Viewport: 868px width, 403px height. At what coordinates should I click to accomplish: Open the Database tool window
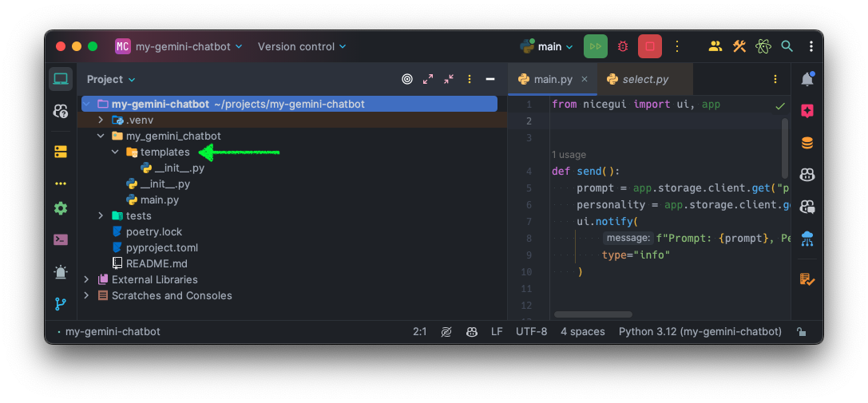(x=807, y=143)
